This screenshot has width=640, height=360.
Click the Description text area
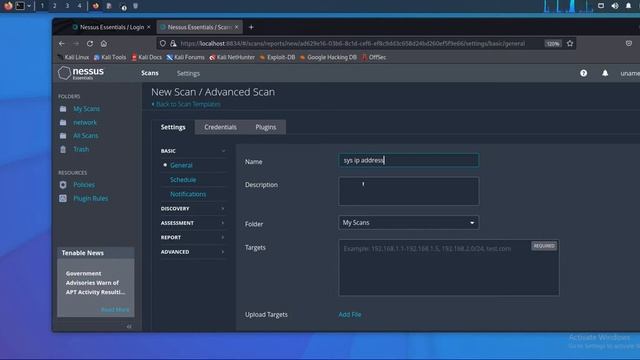pos(409,191)
